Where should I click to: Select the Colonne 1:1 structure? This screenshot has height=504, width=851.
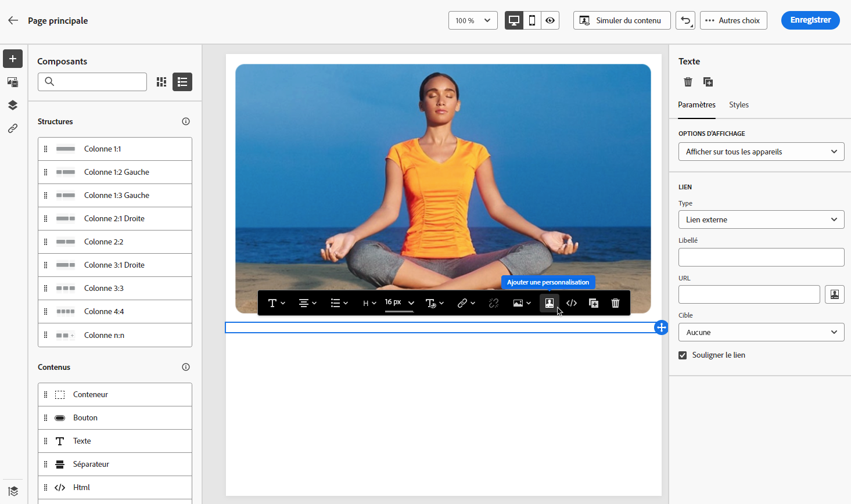pos(115,149)
